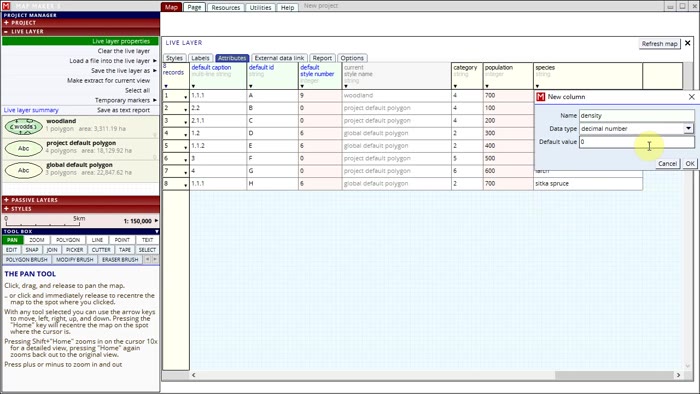Image resolution: width=700 pixels, height=394 pixels.
Task: Switch to the Map tab
Action: tap(171, 7)
